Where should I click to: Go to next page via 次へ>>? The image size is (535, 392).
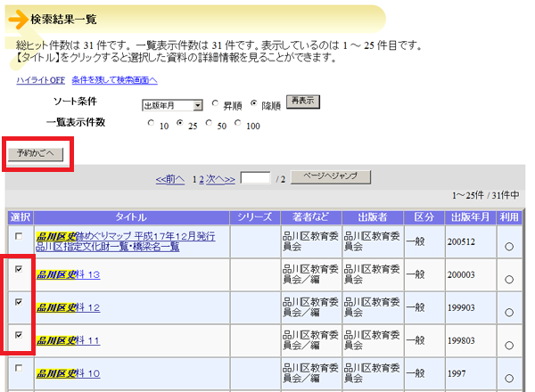pyautogui.click(x=220, y=179)
